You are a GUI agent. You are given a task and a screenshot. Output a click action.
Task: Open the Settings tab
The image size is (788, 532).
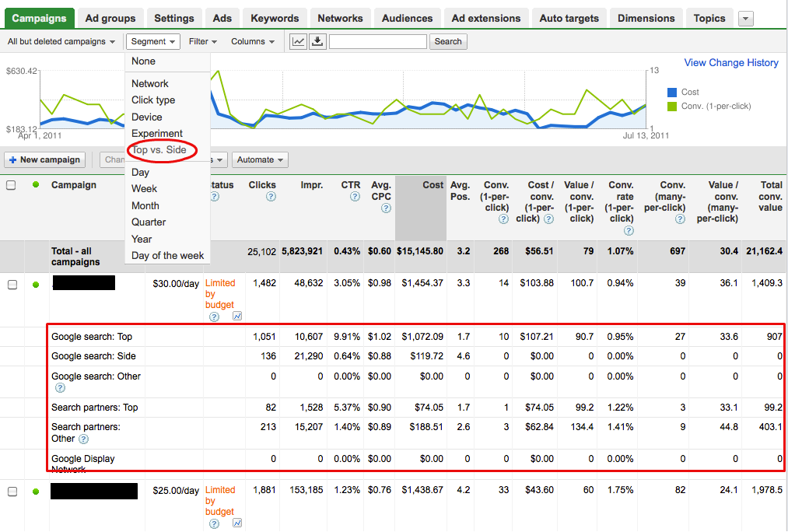tap(174, 19)
